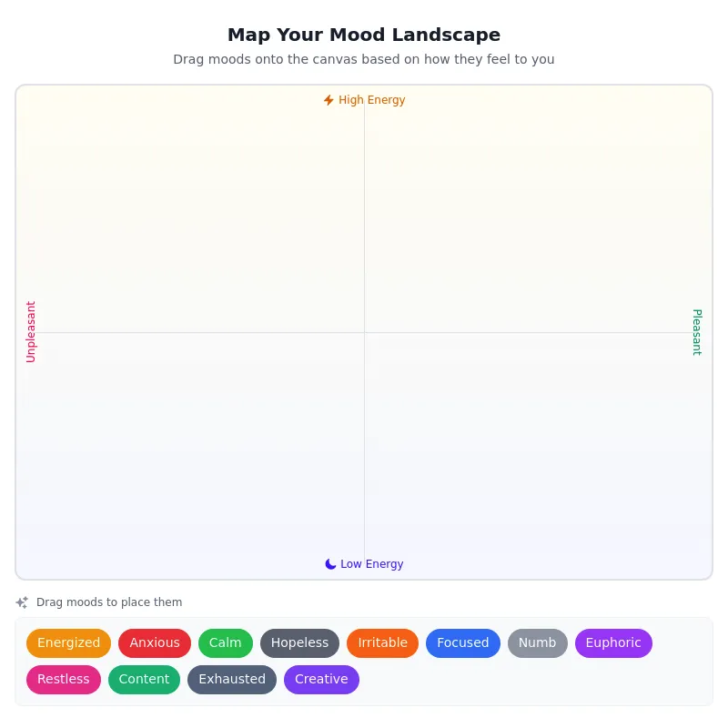This screenshot has height=728, width=728.
Task: Pick the Numb mood chip
Action: [537, 642]
